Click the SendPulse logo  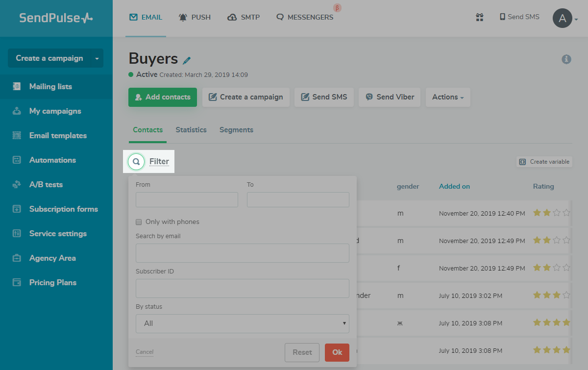point(56,18)
